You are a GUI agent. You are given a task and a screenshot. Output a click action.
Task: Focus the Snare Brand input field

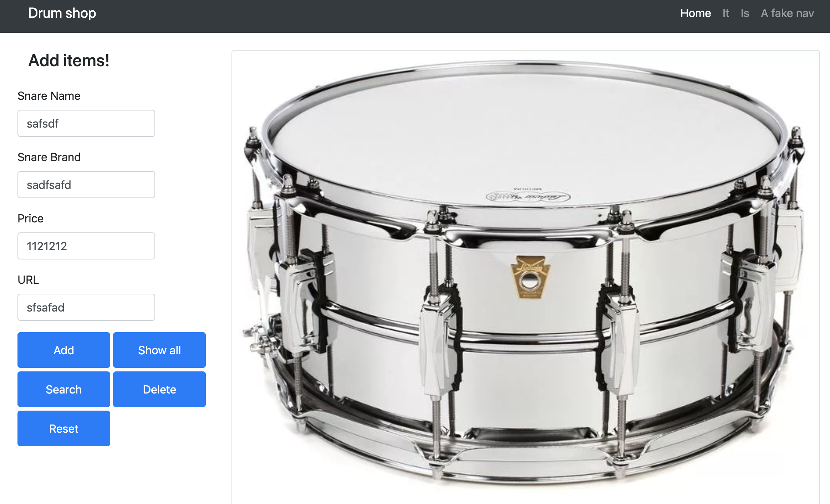(x=86, y=185)
